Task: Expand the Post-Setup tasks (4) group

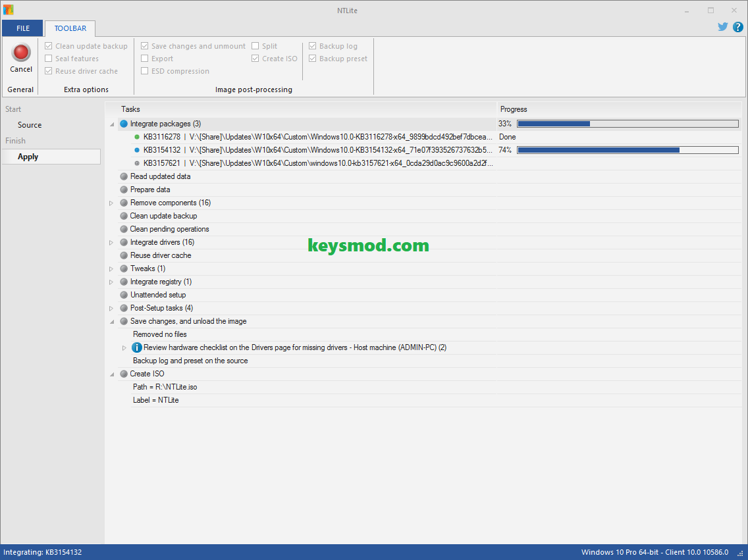Action: [x=111, y=309]
